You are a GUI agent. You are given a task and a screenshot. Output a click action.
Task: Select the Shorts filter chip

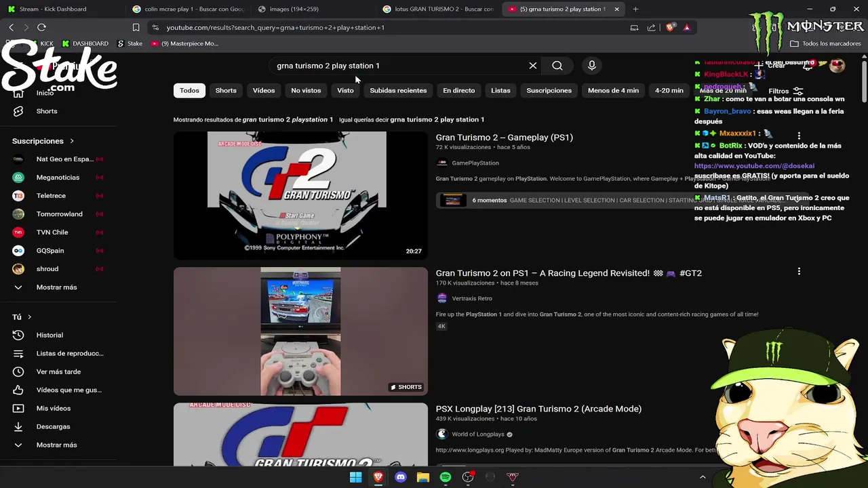(226, 90)
